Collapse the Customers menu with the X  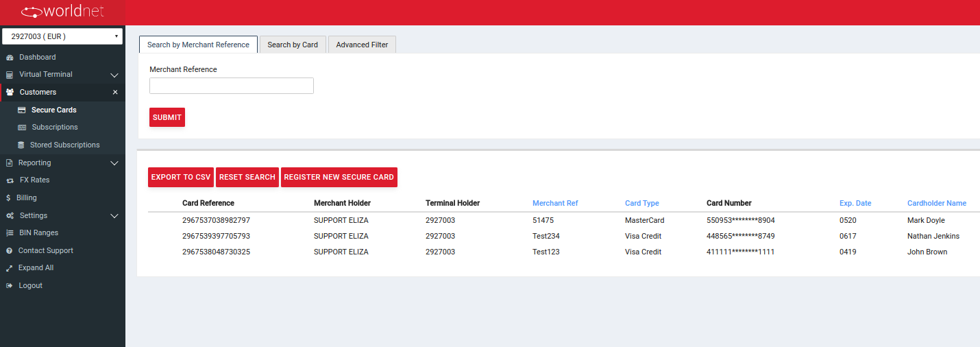(x=115, y=92)
